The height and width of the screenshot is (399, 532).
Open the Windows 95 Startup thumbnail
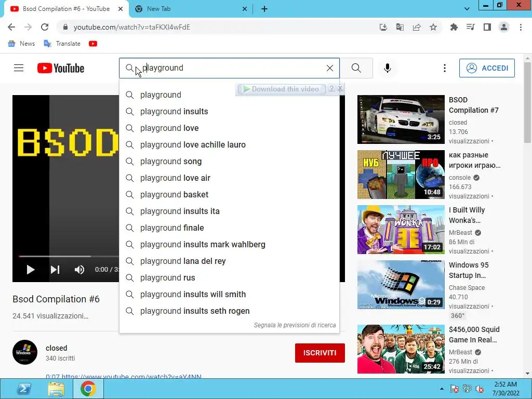[x=401, y=284]
